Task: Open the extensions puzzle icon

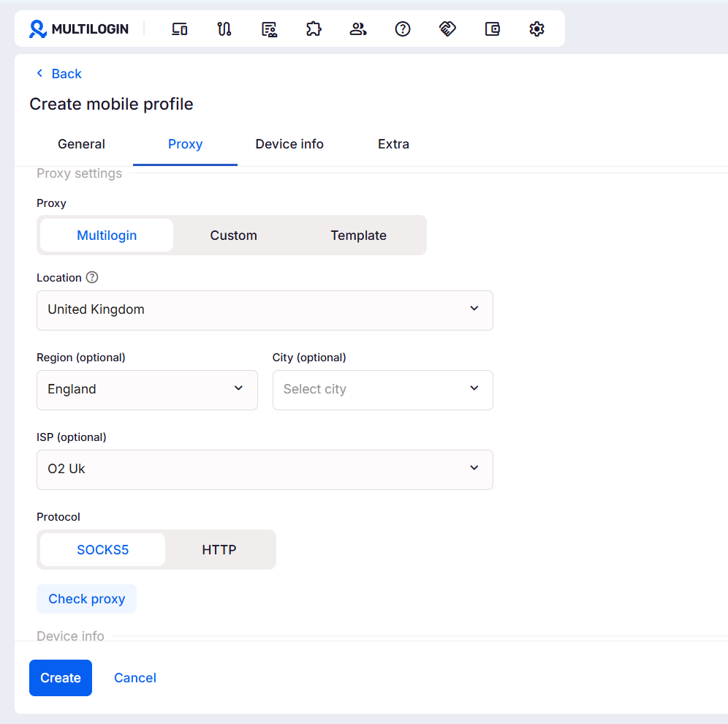Action: (x=314, y=29)
